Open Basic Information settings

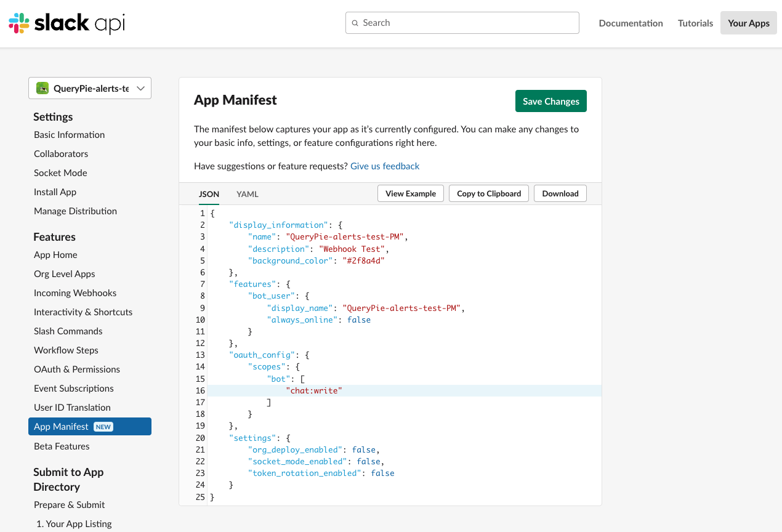coord(69,135)
